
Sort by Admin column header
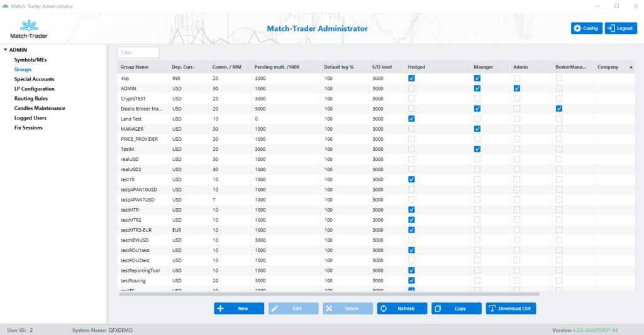(x=531, y=67)
